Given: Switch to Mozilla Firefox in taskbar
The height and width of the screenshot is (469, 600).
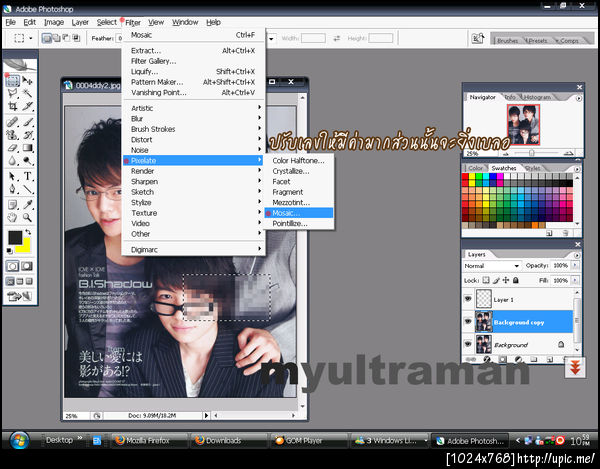Looking at the screenshot, I should pyautogui.click(x=148, y=440).
